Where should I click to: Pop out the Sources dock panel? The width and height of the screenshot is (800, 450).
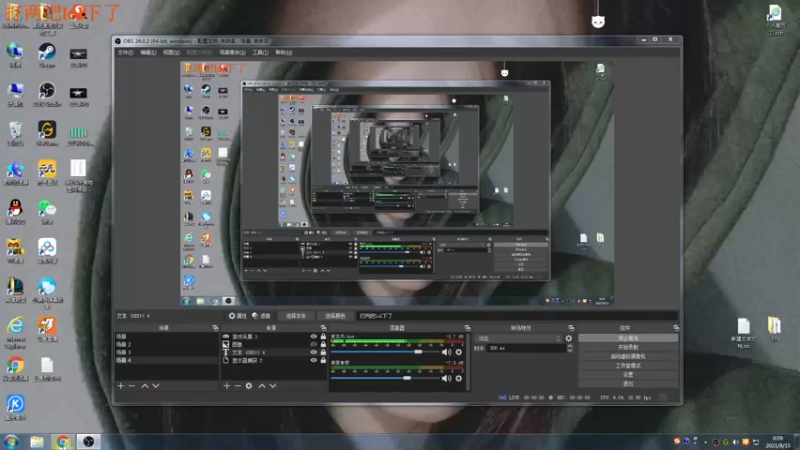tap(323, 328)
